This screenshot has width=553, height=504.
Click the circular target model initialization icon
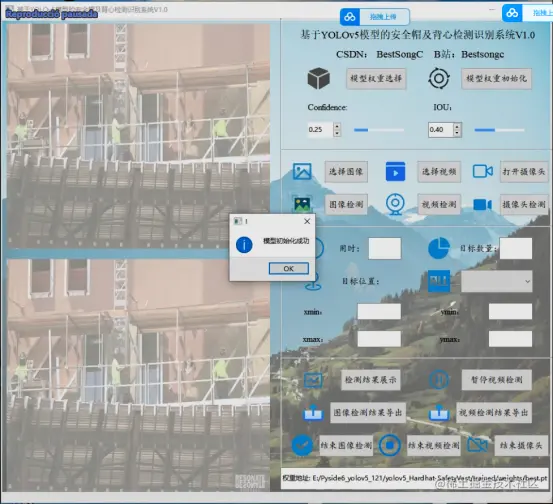coord(439,78)
